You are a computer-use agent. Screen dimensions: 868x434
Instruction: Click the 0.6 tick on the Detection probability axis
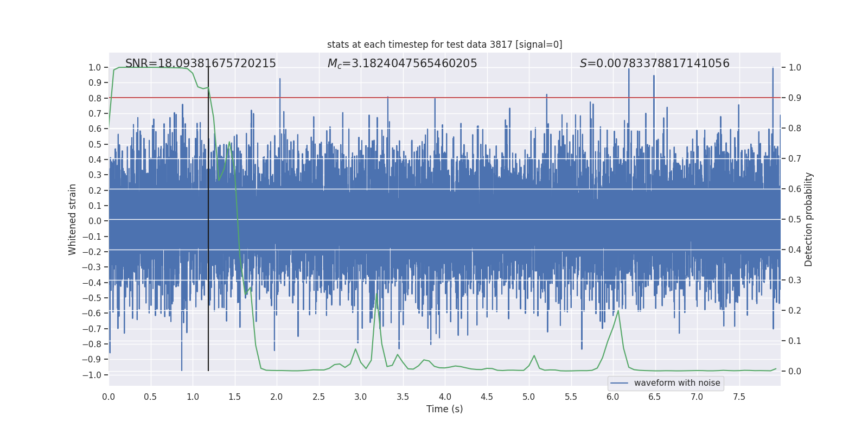point(795,189)
